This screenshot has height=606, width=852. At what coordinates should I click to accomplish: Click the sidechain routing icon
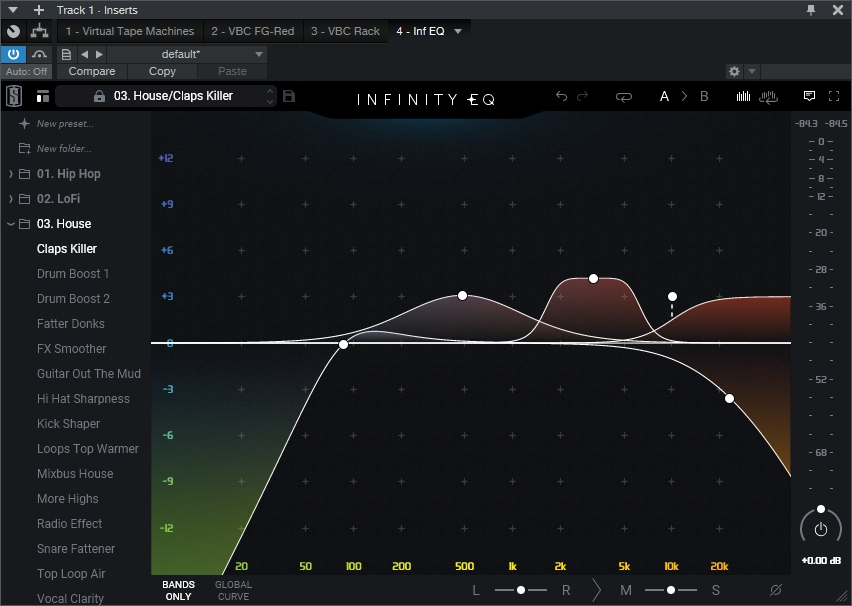pos(39,32)
